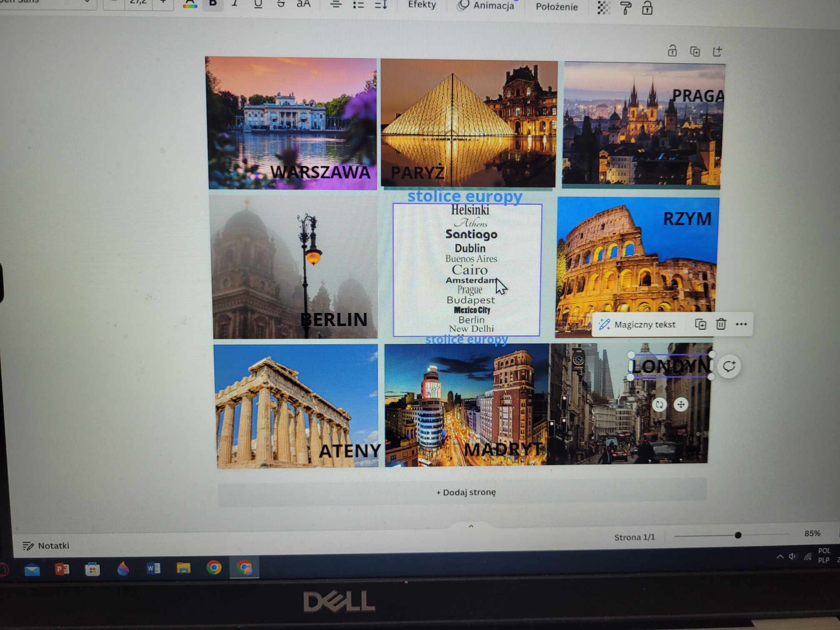Screen dimensions: 840x630
Task: Toggle italic text formatting
Action: click(x=235, y=4)
